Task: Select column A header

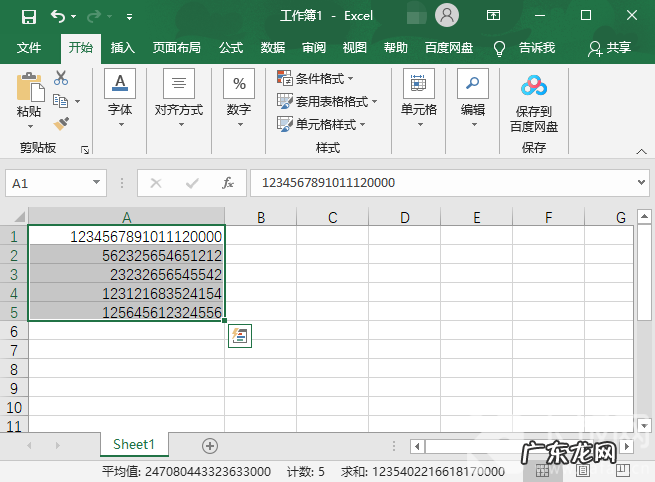Action: click(127, 217)
